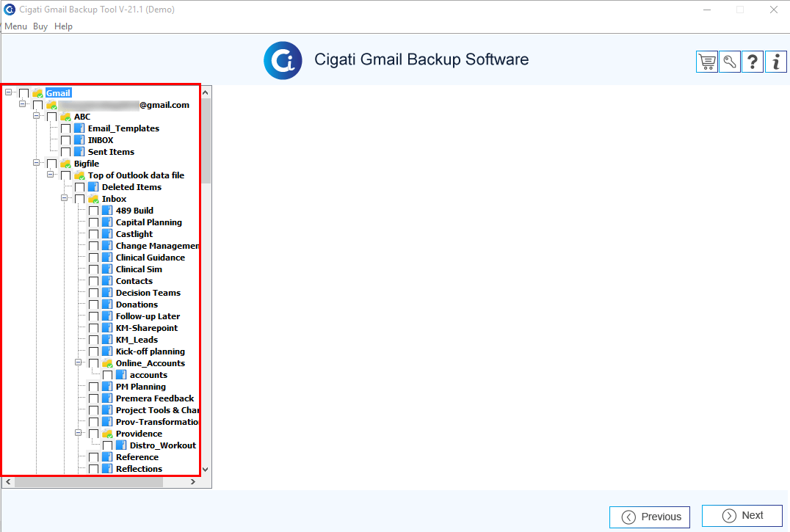Check the Gmail root checkbox

click(x=23, y=93)
